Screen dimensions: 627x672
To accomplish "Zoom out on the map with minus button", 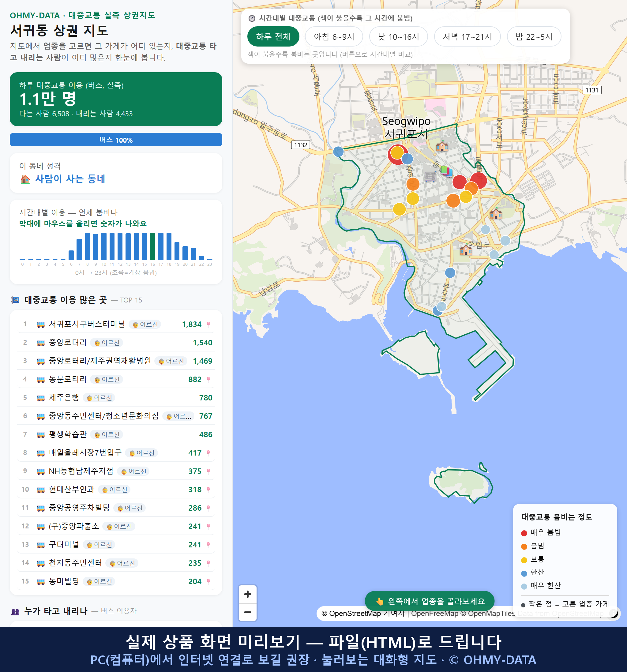I will click(247, 612).
